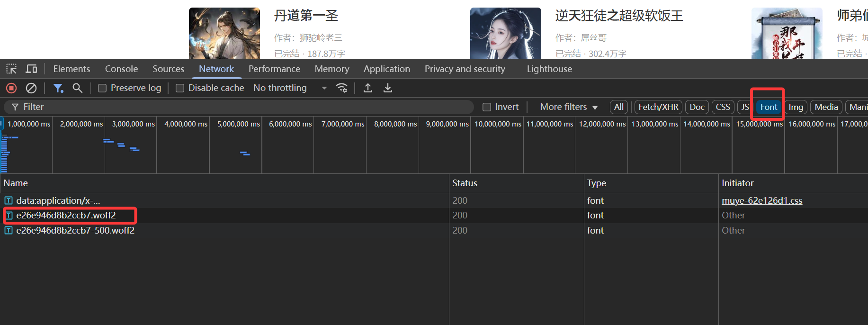Screen dimensions: 868x325
Task: Clear the network log
Action: tap(31, 88)
